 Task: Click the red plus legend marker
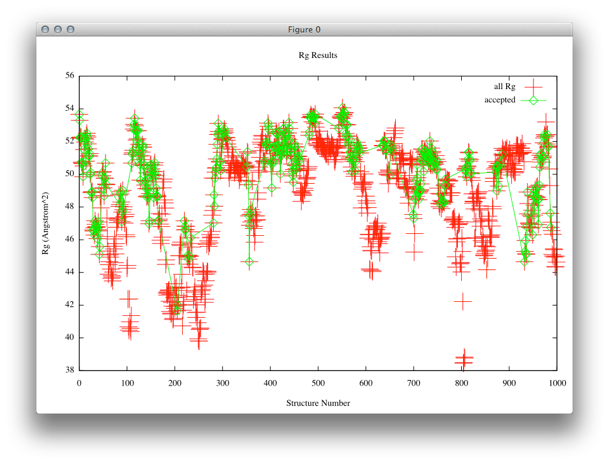click(x=534, y=86)
